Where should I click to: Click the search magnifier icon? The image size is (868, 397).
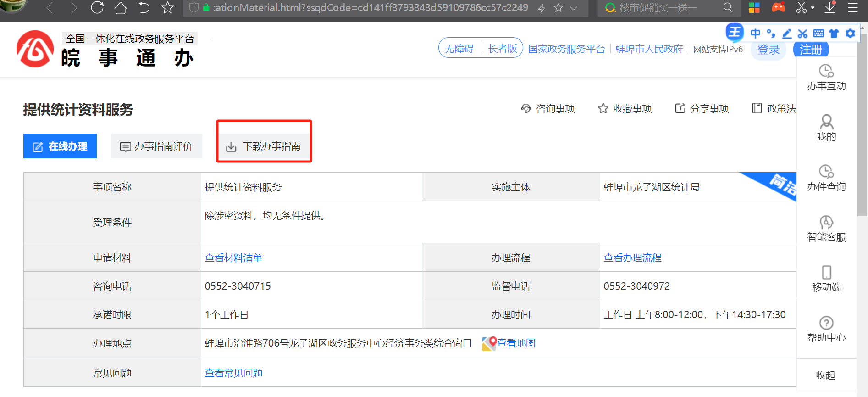pyautogui.click(x=728, y=7)
